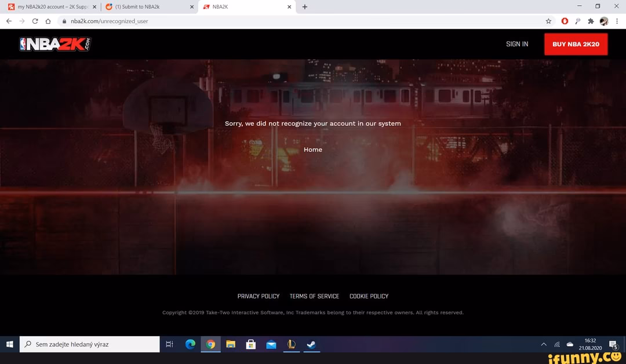Click the taskbar search box
The height and width of the screenshot is (364, 626).
coord(89,344)
